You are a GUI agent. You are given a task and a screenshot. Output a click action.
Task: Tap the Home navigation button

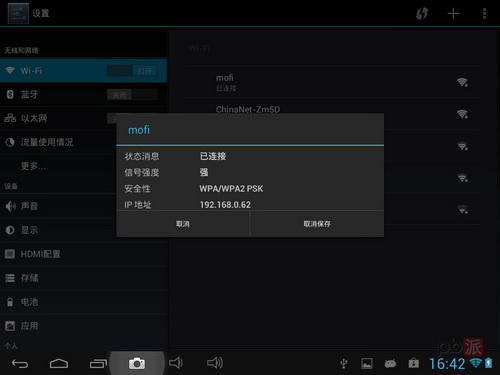point(59,363)
